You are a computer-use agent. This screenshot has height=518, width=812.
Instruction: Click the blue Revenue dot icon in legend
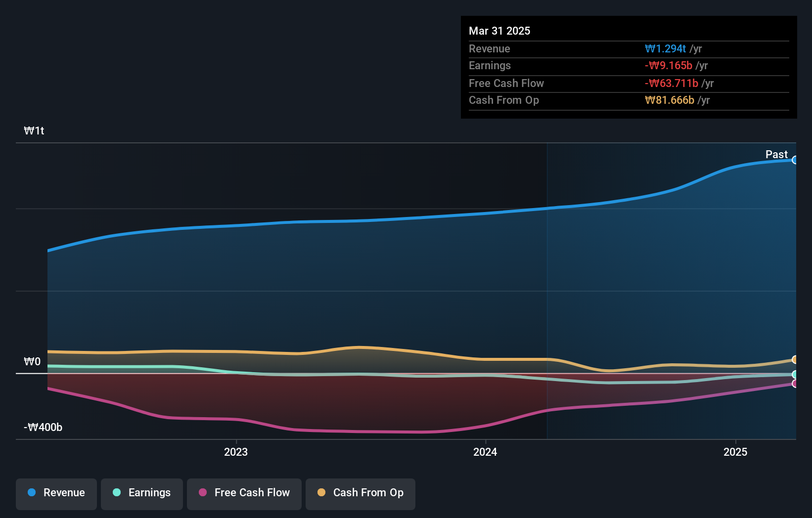31,492
